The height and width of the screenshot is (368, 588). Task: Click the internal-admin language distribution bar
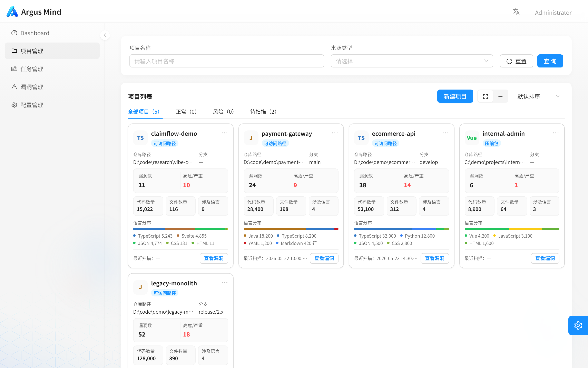tap(512, 229)
